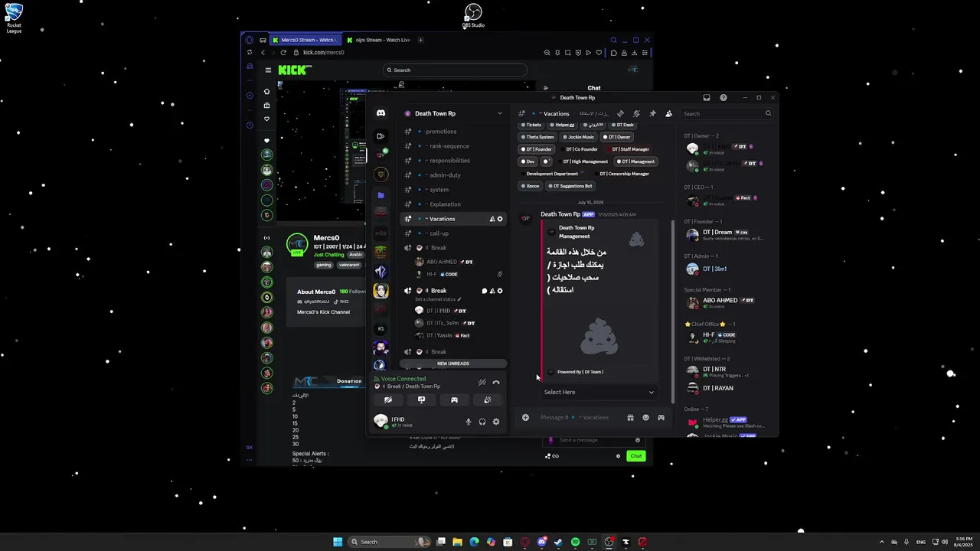Select Jockie Music role chip
Screen dimensions: 980x551
point(579,137)
